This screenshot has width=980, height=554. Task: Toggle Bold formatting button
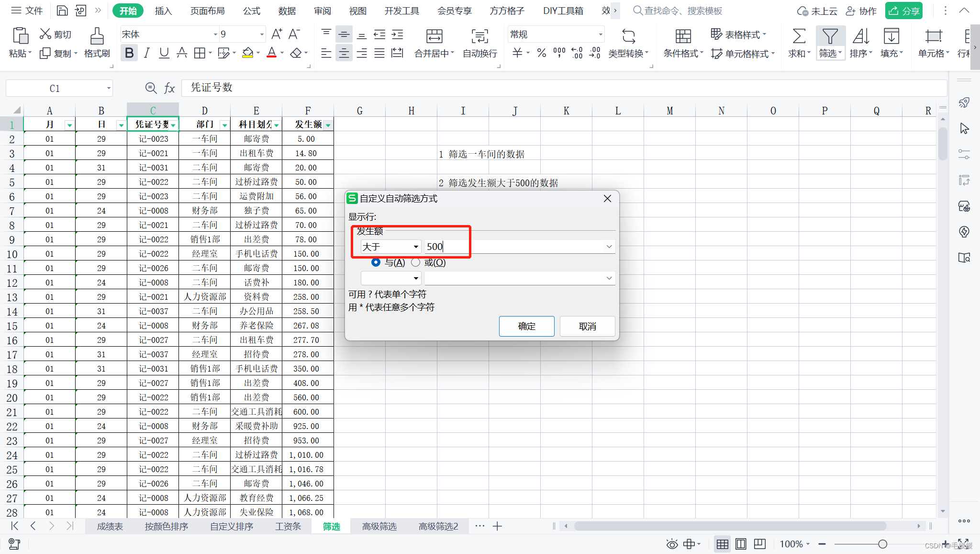129,53
